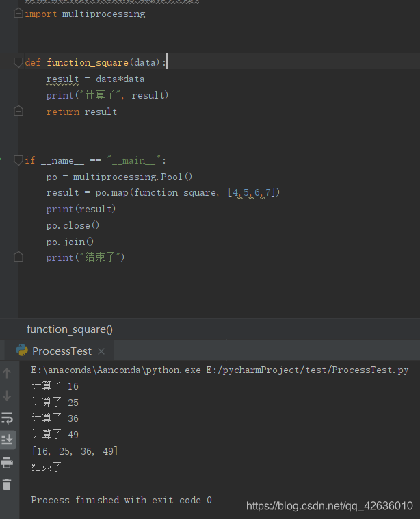Click the 'return result' line
420x519 pixels.
81,112
